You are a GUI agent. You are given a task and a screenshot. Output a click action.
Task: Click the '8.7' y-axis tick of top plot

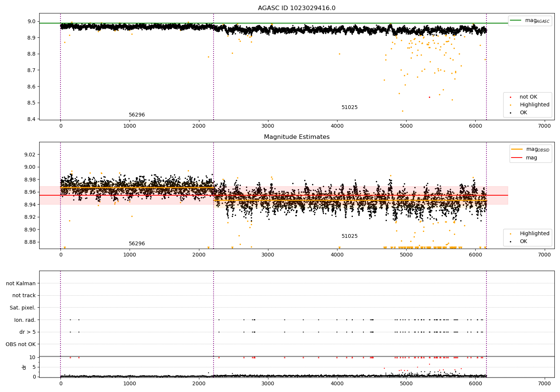[x=32, y=70]
